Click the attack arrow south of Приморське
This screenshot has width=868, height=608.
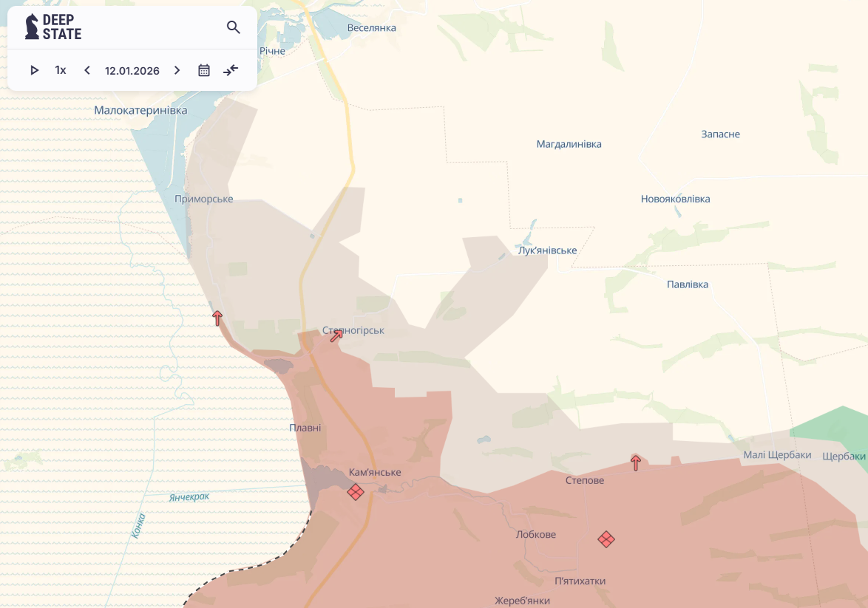click(x=217, y=318)
